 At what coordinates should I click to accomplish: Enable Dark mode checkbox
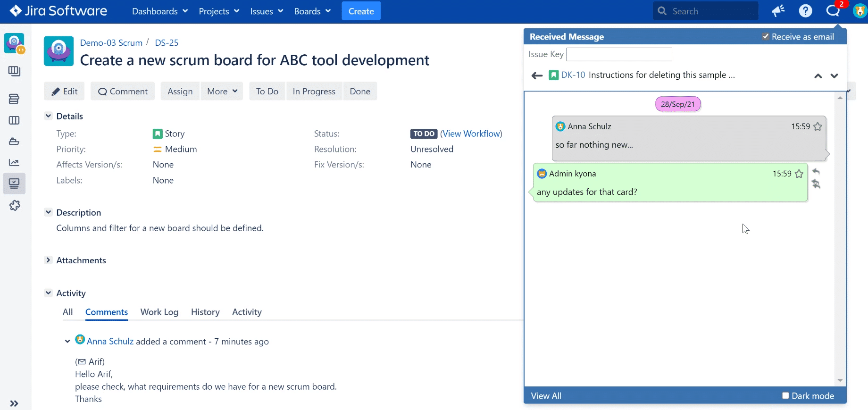point(785,395)
